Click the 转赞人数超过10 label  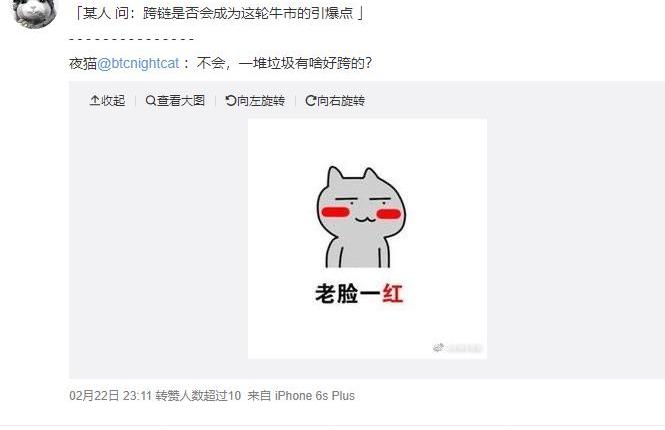coord(198,396)
